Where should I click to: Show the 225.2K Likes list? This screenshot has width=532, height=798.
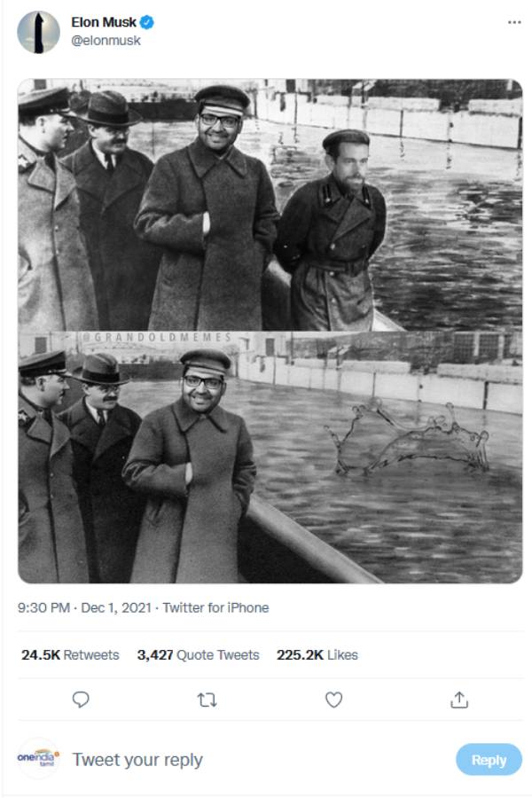pyautogui.click(x=317, y=655)
